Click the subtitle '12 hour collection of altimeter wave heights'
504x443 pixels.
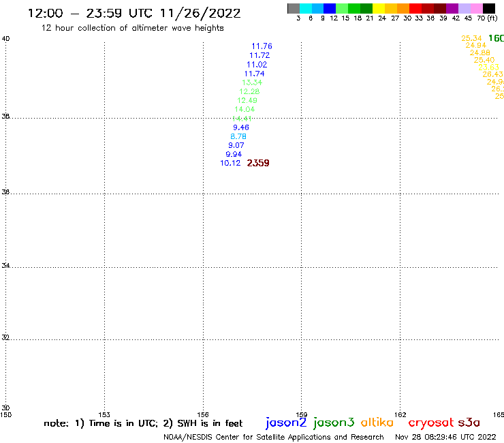click(132, 29)
